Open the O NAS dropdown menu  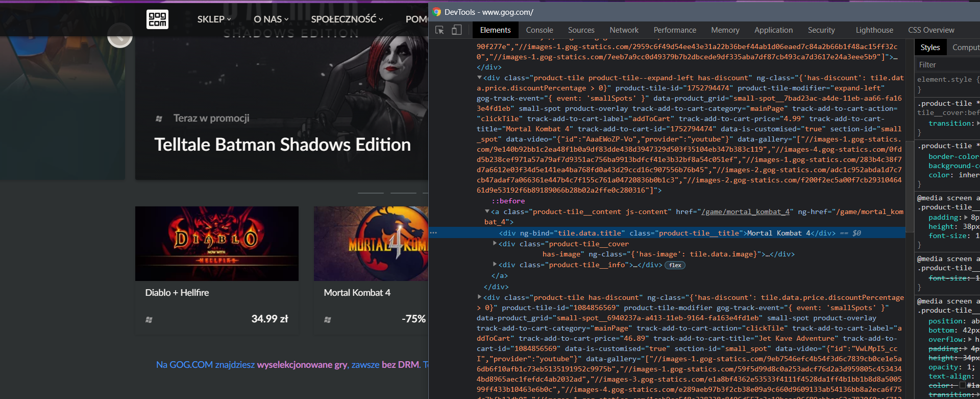click(x=271, y=19)
